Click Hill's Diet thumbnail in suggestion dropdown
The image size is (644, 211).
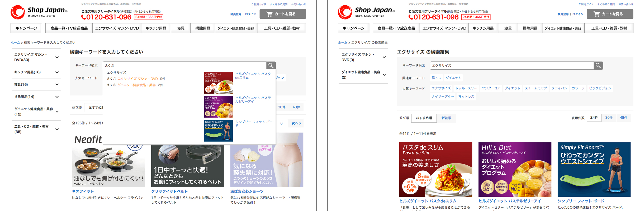[x=219, y=107]
